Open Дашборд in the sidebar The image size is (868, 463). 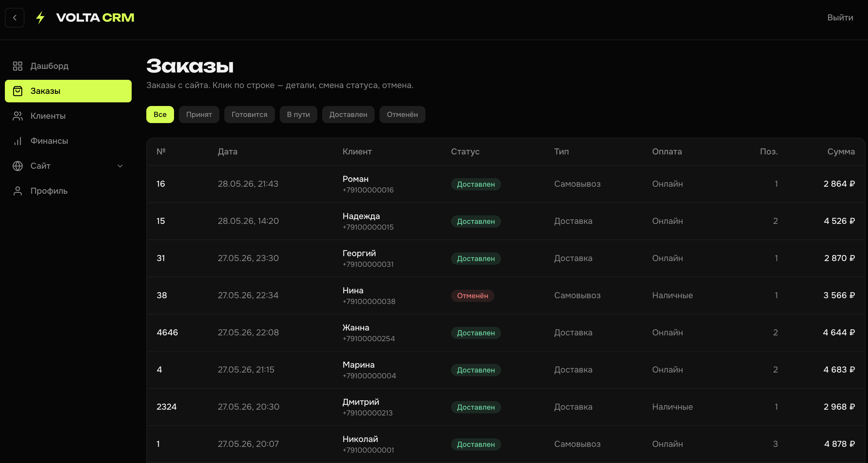68,66
